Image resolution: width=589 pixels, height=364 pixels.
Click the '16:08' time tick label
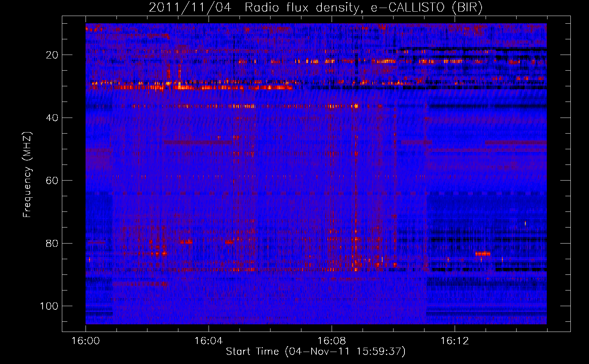332,341
